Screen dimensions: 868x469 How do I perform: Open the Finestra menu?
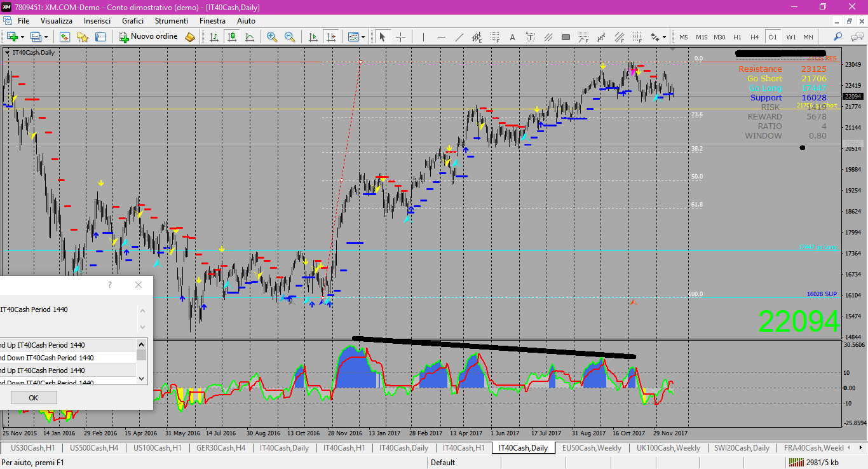212,21
